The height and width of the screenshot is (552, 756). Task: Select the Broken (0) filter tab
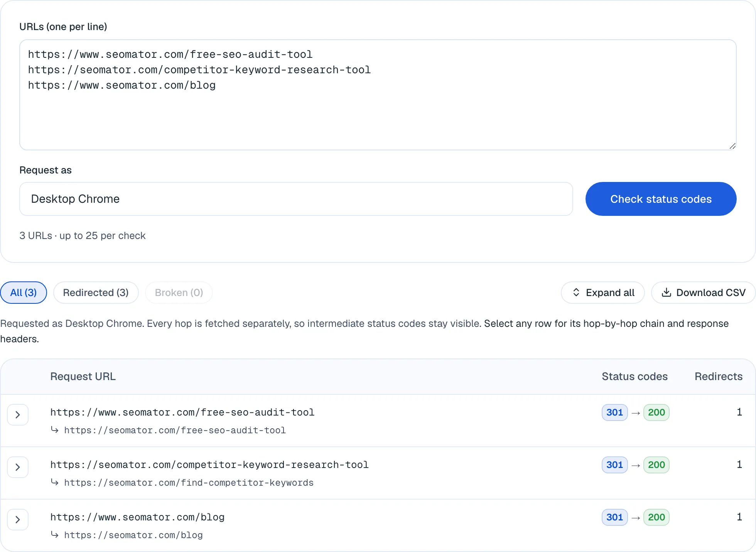click(x=179, y=293)
